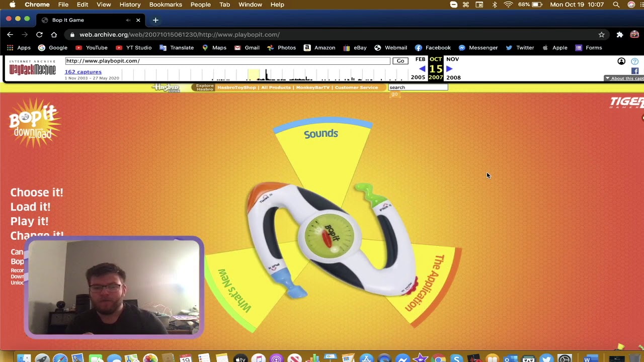Image resolution: width=644 pixels, height=362 pixels.
Task: Click the Wayback Machine logo
Action: pos(33,68)
